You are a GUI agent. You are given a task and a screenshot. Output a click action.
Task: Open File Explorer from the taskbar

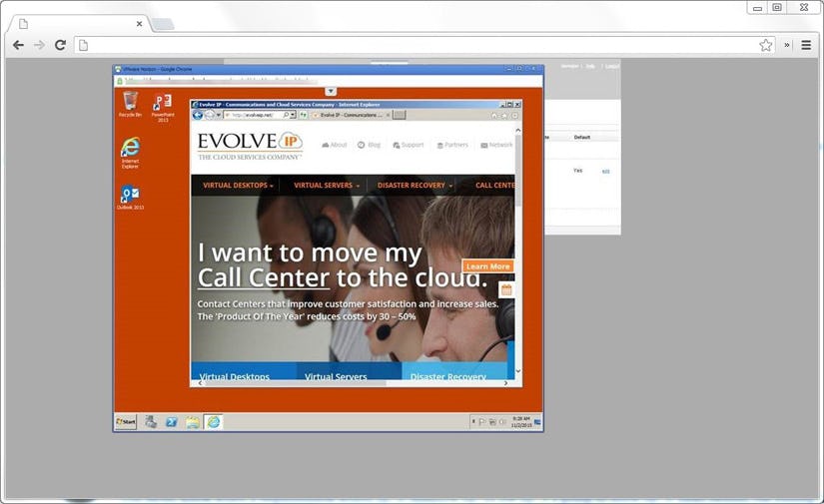click(193, 421)
